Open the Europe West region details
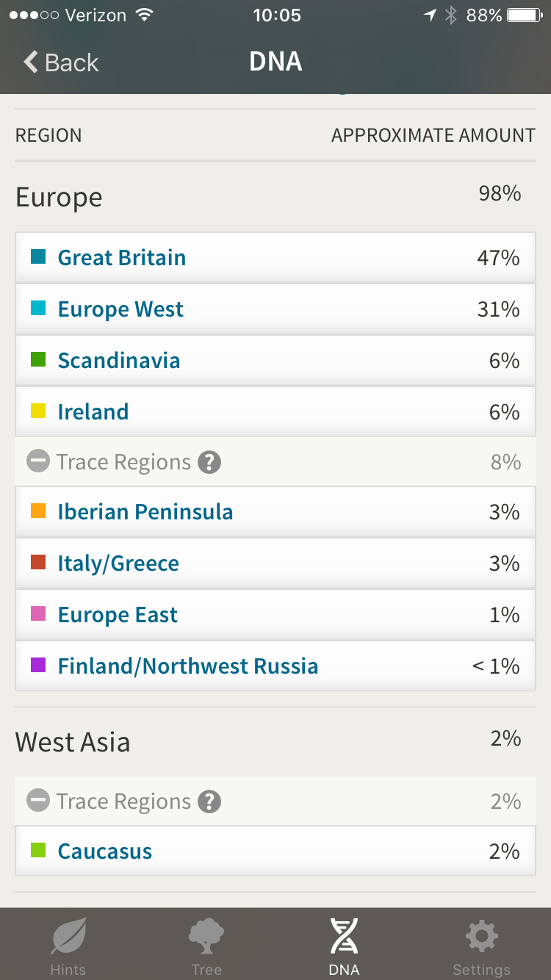 (x=120, y=309)
